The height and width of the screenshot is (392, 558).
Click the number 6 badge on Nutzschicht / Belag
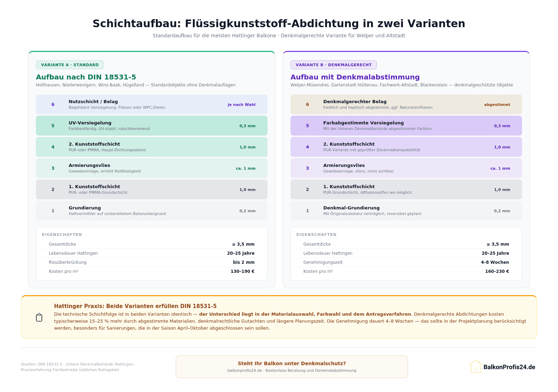point(53,104)
